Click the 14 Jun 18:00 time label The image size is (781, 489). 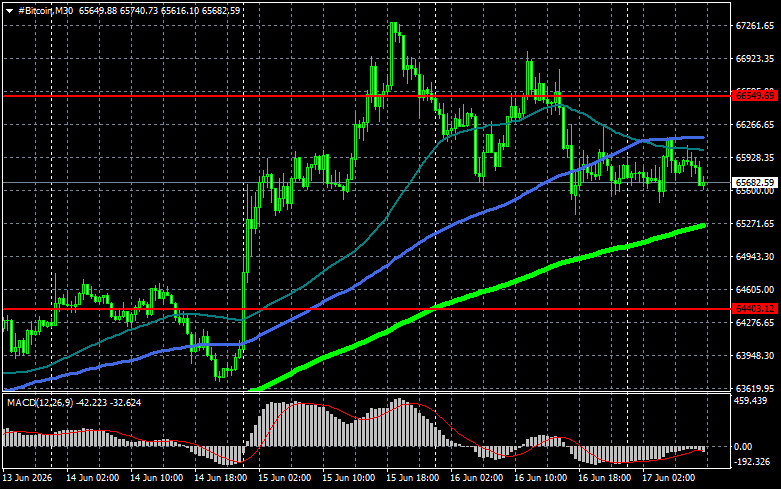tap(221, 478)
